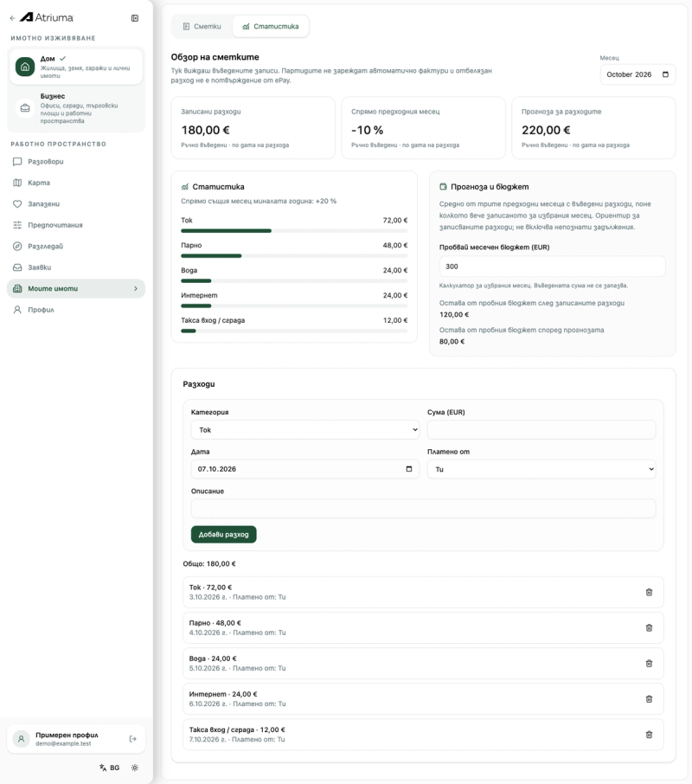The image size is (692, 784).
Task: Click the Дата 07.10.2026 field
Action: coord(305,469)
